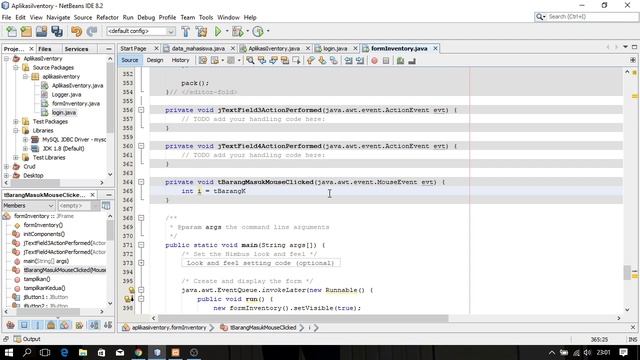The height and width of the screenshot is (360, 640).
Task: Select formInventory.java in Projects tree
Action: coord(76,104)
